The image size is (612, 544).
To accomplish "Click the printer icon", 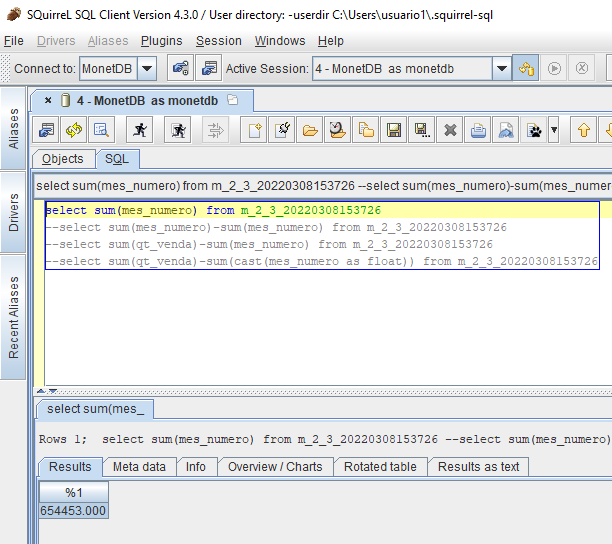I will point(478,130).
